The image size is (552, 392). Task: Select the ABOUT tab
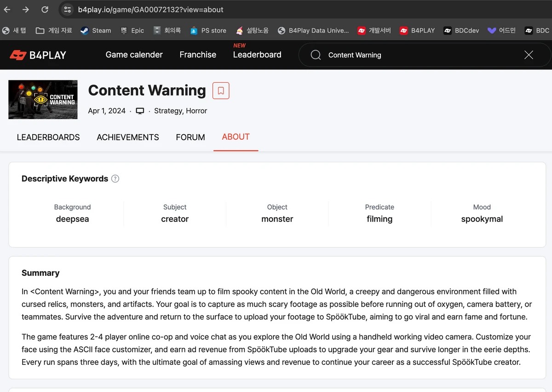tap(236, 137)
